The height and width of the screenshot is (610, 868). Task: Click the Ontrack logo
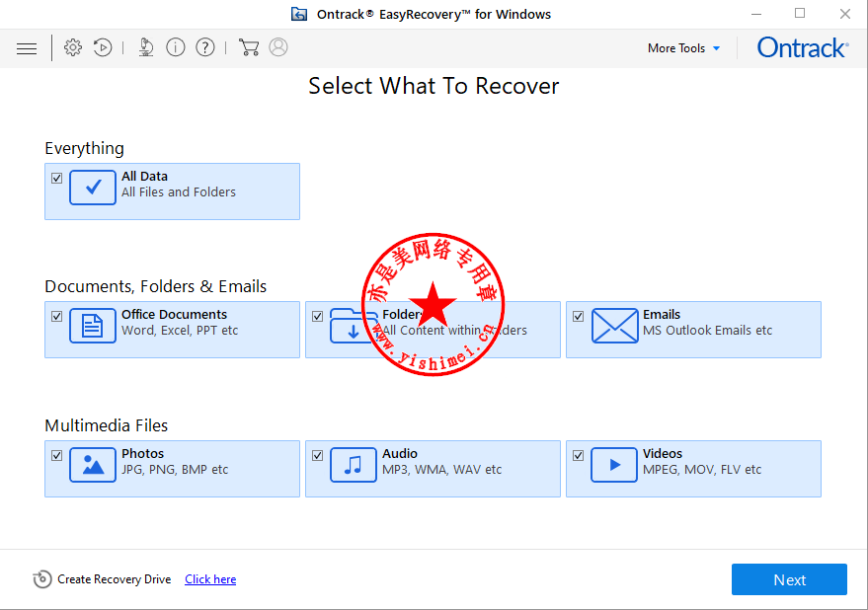tap(802, 47)
